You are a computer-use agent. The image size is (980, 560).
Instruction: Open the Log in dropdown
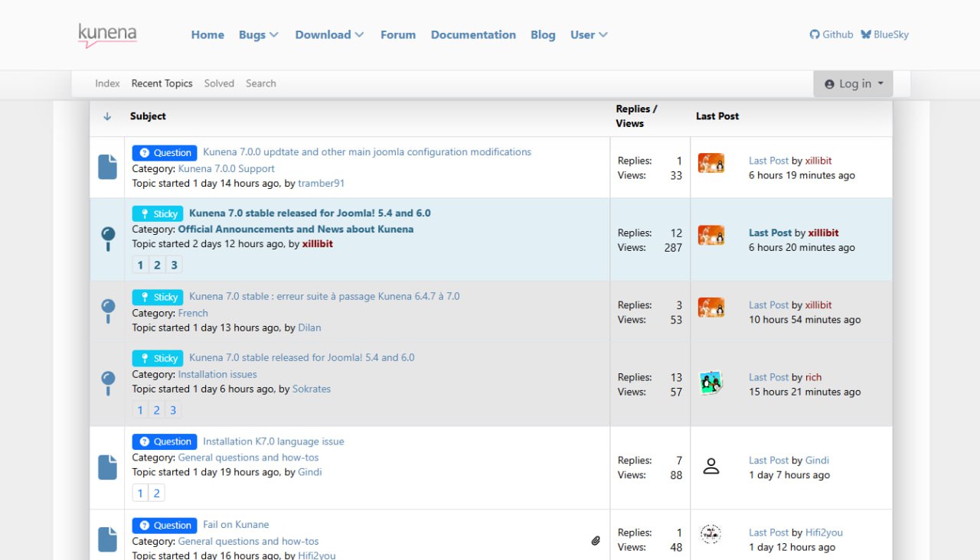pyautogui.click(x=853, y=83)
